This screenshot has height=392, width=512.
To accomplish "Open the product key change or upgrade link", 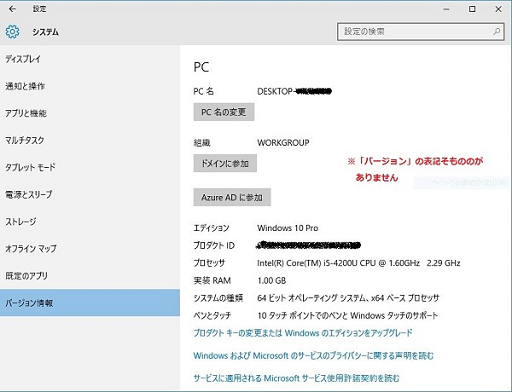I will [x=303, y=333].
